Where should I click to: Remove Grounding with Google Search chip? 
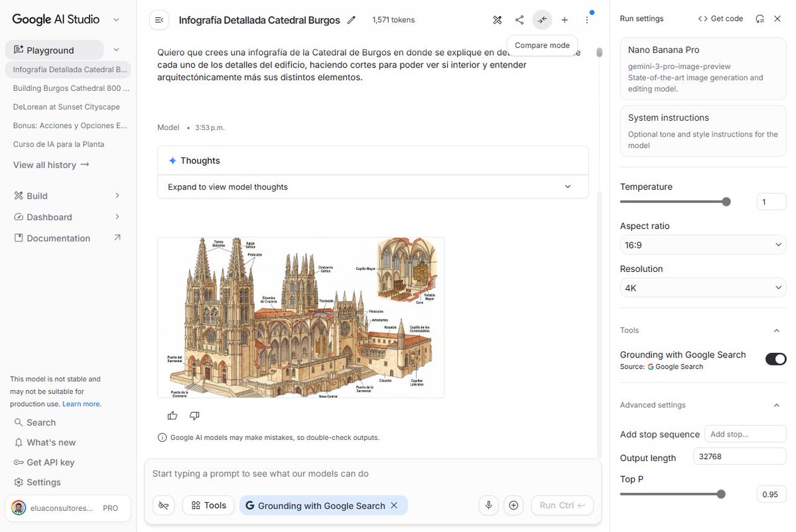[394, 505]
